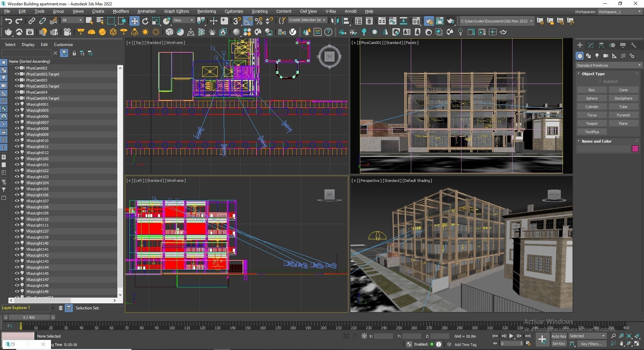Open the reference coordinate View dropdown
Viewport: 644px width, 350px height.
pyautogui.click(x=183, y=20)
